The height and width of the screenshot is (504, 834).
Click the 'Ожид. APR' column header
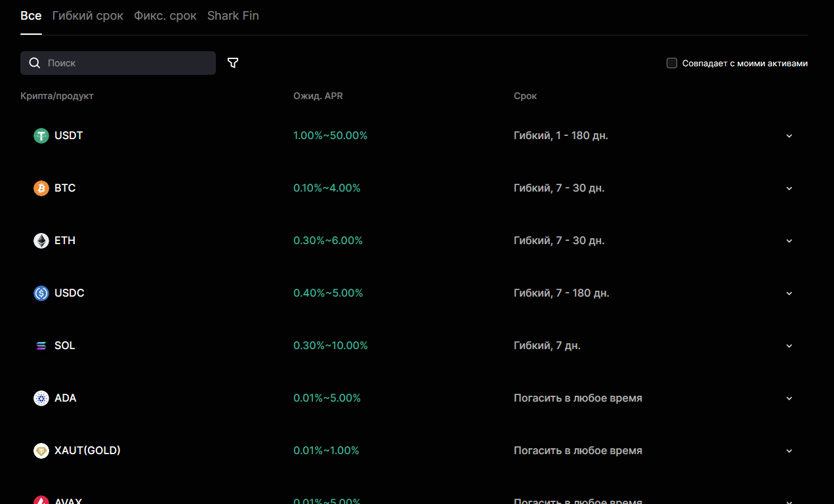tap(318, 96)
